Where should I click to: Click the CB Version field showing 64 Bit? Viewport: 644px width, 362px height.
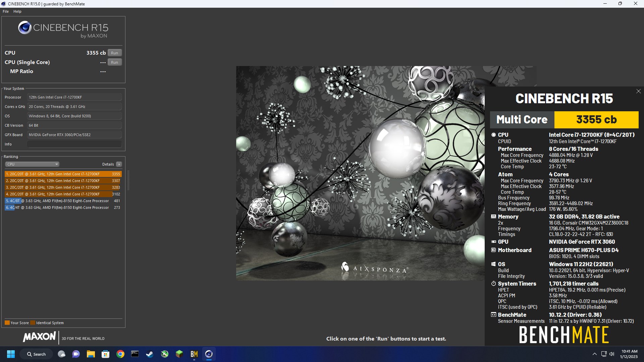click(x=74, y=125)
